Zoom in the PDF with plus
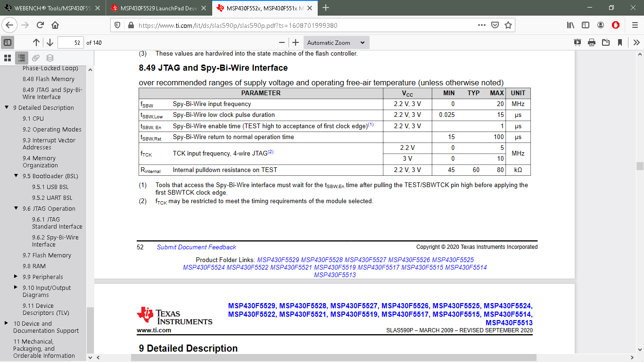Image resolution: width=644 pixels, height=362 pixels. pyautogui.click(x=296, y=42)
